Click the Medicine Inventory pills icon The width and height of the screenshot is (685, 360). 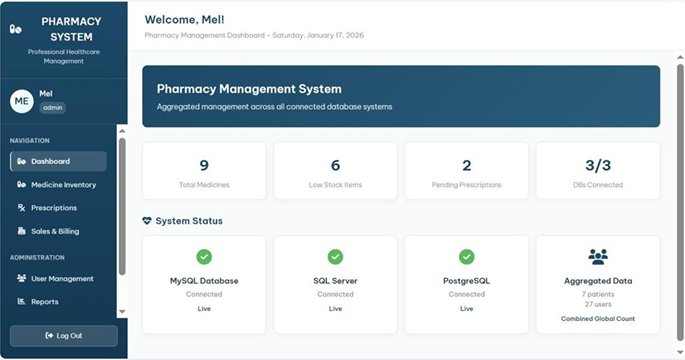21,184
